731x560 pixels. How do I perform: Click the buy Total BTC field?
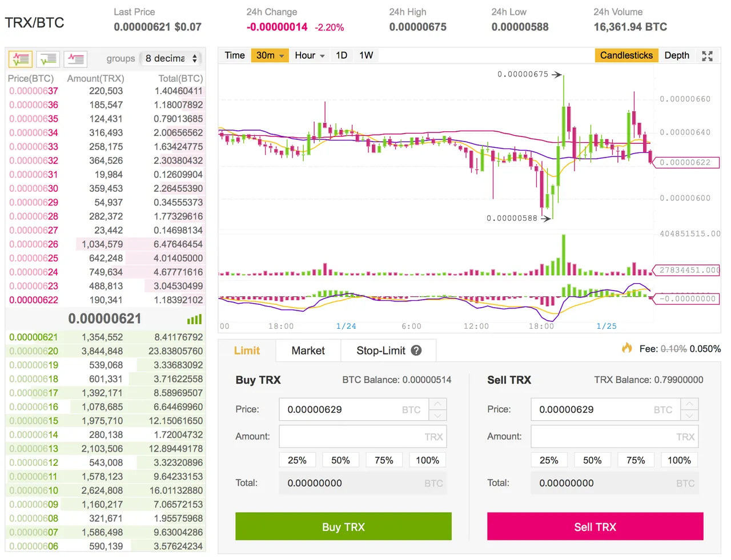[363, 483]
